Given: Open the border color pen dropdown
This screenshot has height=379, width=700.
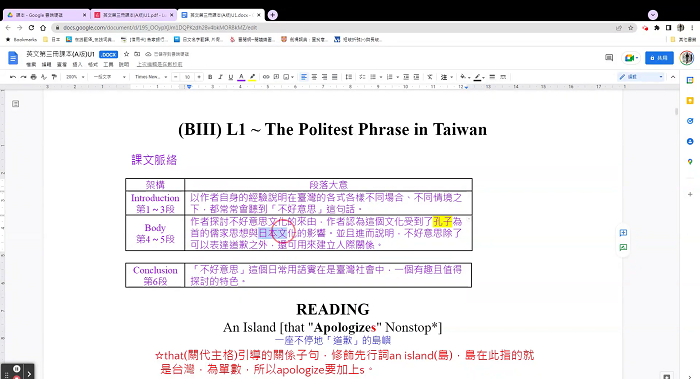Looking at the screenshot, I should 479,77.
